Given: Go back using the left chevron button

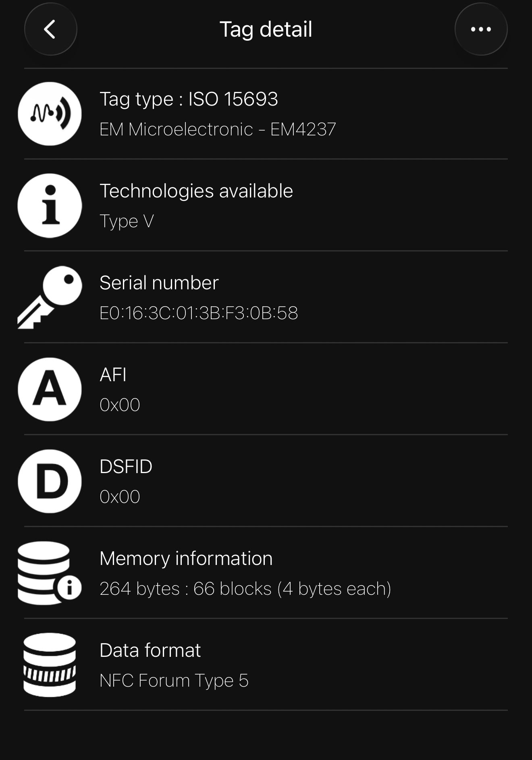Looking at the screenshot, I should point(51,29).
